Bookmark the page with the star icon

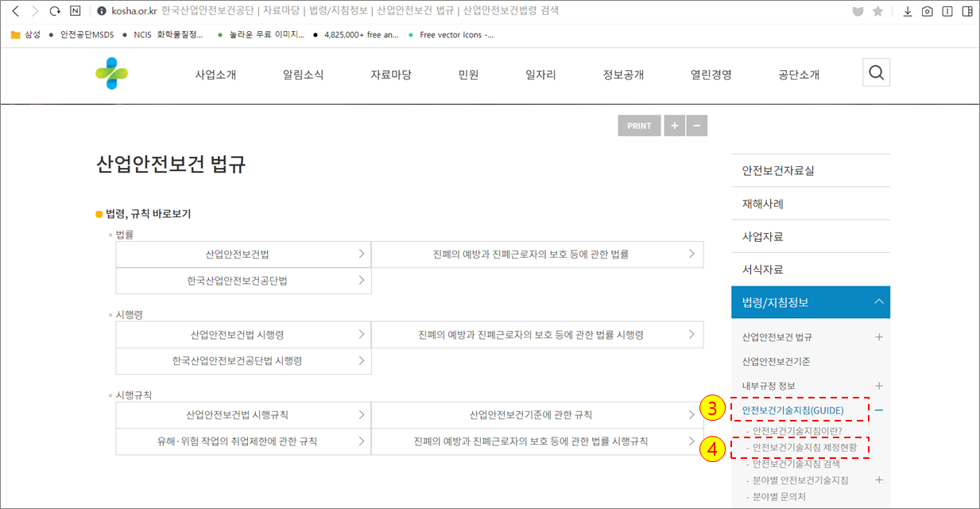pyautogui.click(x=877, y=11)
